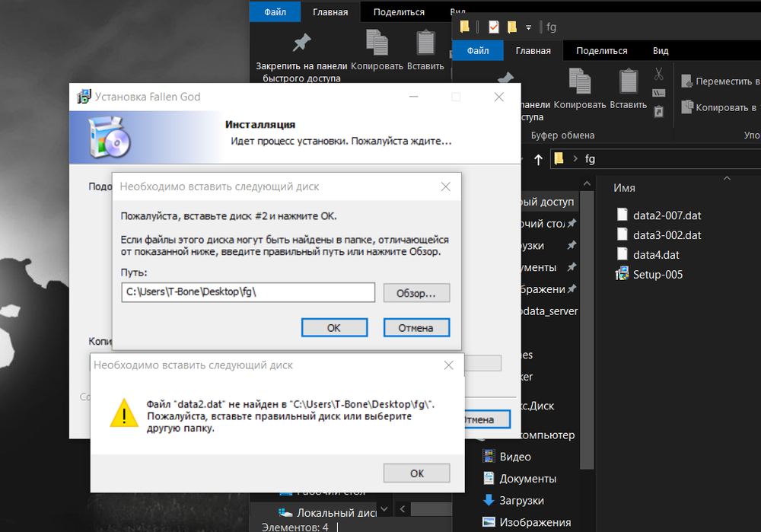Viewport: 761px width, 532px height.
Task: Click the fg breadcrumb in address bar
Action: (590, 159)
